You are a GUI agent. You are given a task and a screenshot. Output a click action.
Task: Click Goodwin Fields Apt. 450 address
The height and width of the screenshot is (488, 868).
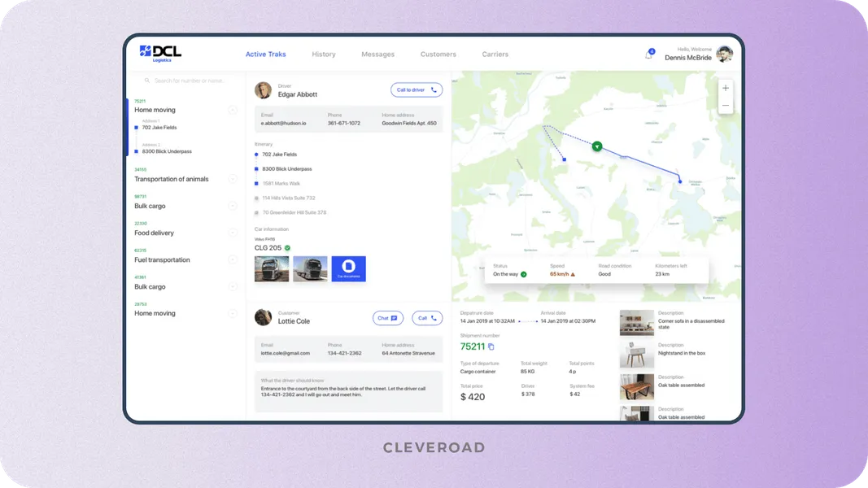[409, 124]
